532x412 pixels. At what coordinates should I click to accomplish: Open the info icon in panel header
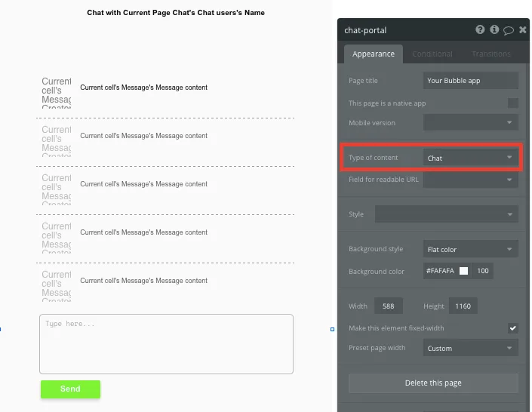[x=494, y=30]
